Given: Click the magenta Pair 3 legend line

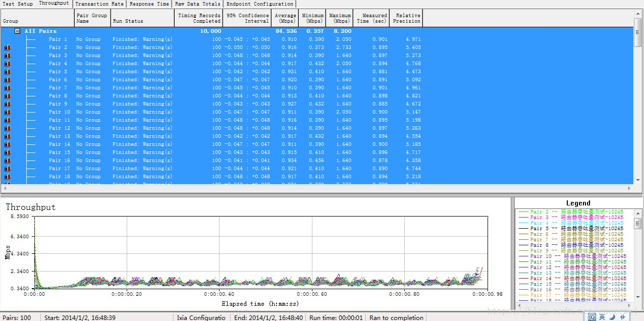Looking at the screenshot, I should tap(523, 218).
